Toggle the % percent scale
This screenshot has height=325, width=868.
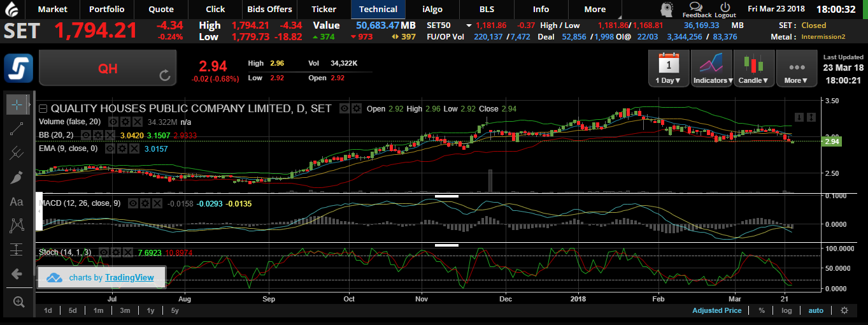(x=761, y=310)
